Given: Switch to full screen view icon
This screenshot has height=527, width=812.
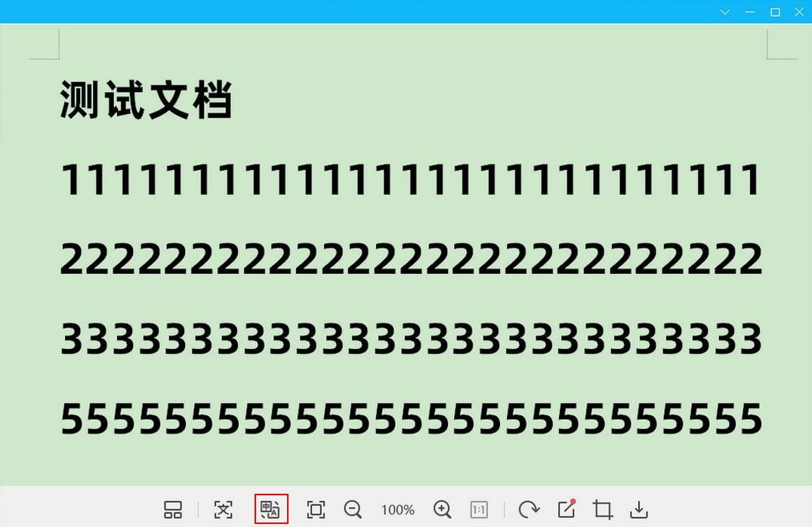Looking at the screenshot, I should (316, 510).
